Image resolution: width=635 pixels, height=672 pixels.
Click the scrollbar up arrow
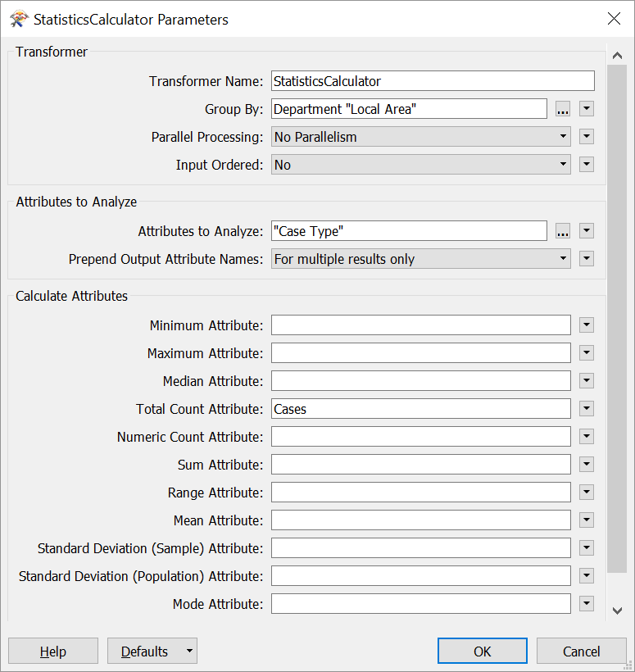pyautogui.click(x=617, y=55)
